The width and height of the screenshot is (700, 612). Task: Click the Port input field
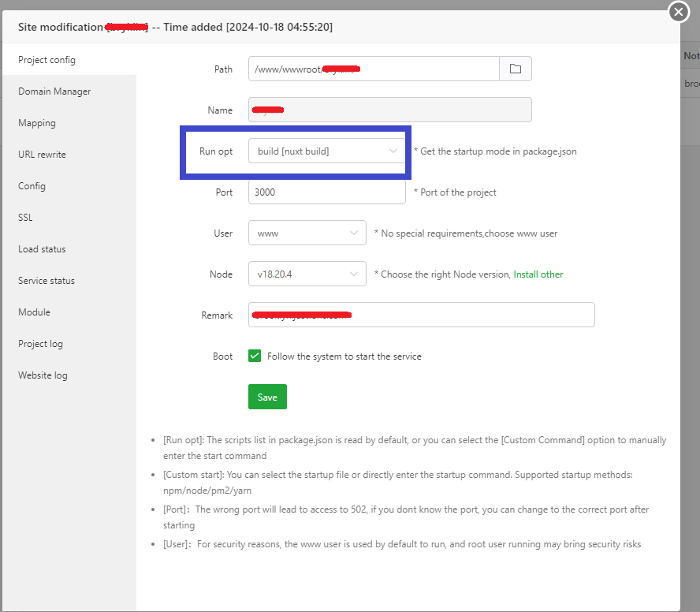(x=326, y=192)
